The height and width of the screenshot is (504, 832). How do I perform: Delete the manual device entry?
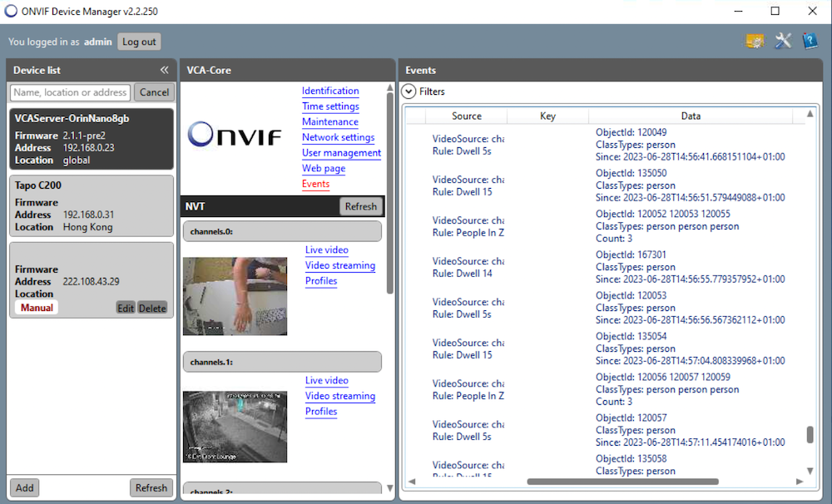[x=152, y=308]
